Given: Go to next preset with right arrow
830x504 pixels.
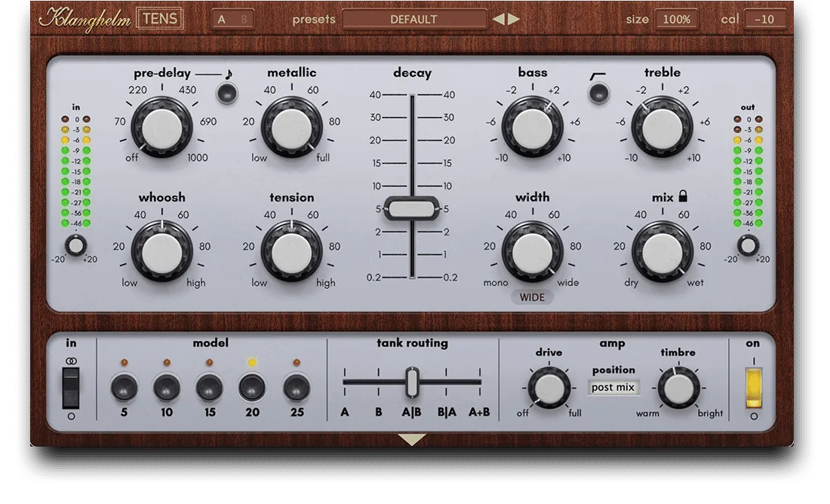Looking at the screenshot, I should [x=513, y=20].
